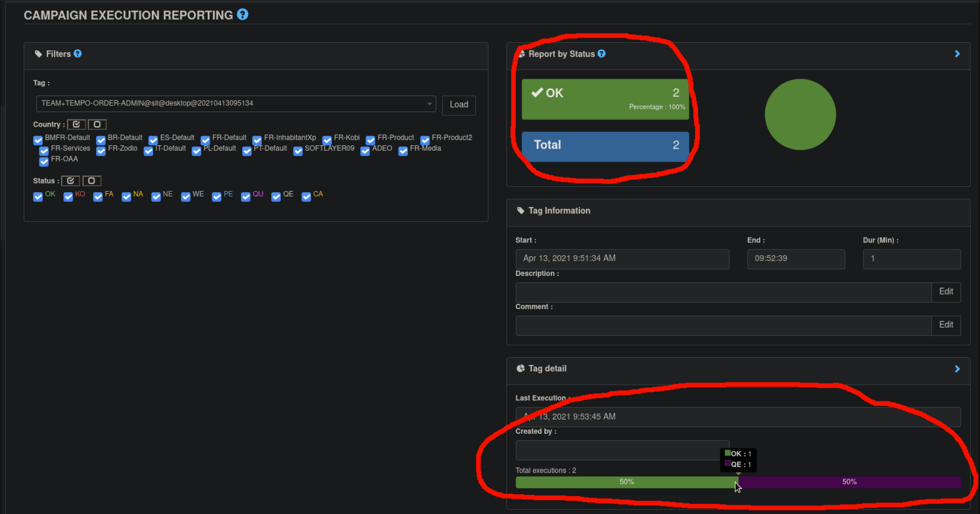Open the Tag selection dropdown
Image resolution: width=980 pixels, height=514 pixels.
point(236,104)
